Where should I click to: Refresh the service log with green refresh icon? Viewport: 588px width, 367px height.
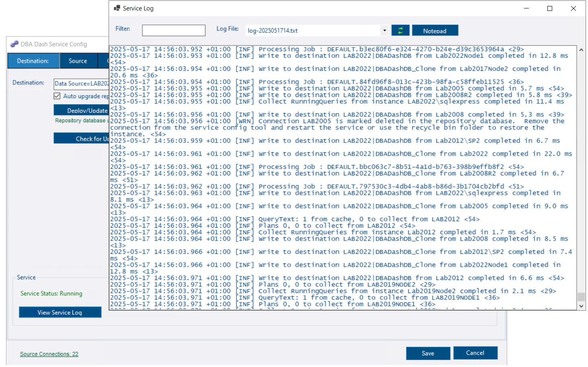pyautogui.click(x=401, y=30)
